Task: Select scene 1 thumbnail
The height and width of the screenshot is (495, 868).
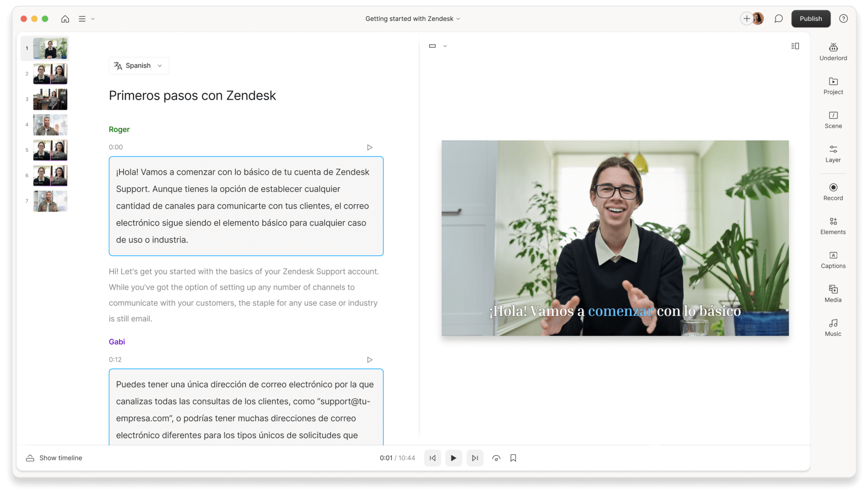Action: pos(50,48)
